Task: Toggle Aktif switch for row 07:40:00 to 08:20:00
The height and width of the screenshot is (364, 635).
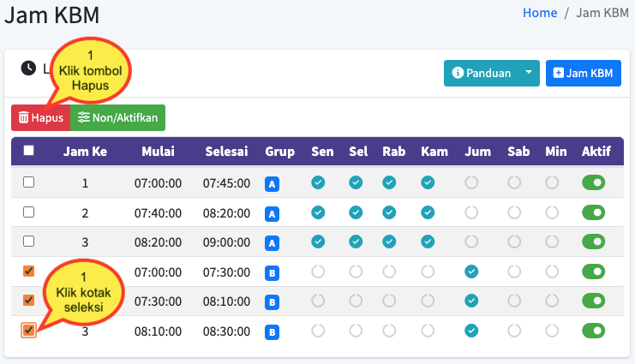Action: tap(594, 212)
